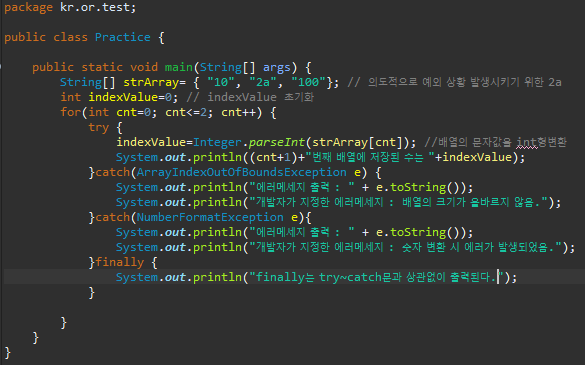Click the kr.or.test package name
This screenshot has height=365, width=585.
(x=95, y=7)
